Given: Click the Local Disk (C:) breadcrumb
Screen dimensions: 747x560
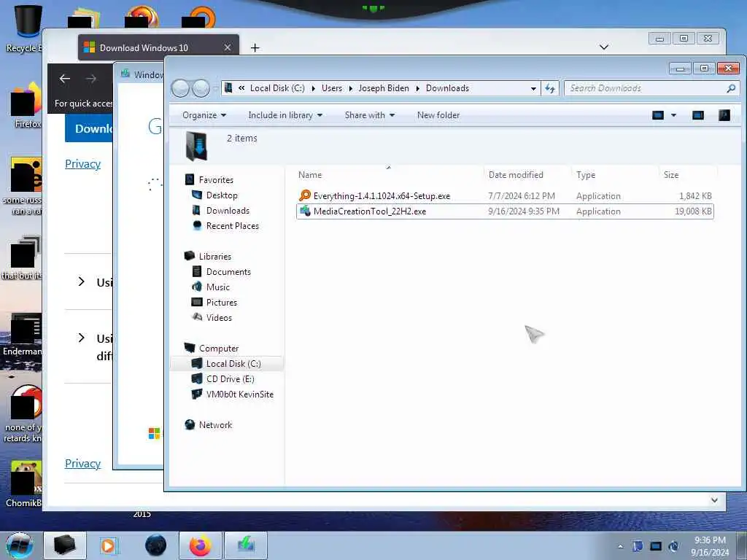Looking at the screenshot, I should pos(277,88).
